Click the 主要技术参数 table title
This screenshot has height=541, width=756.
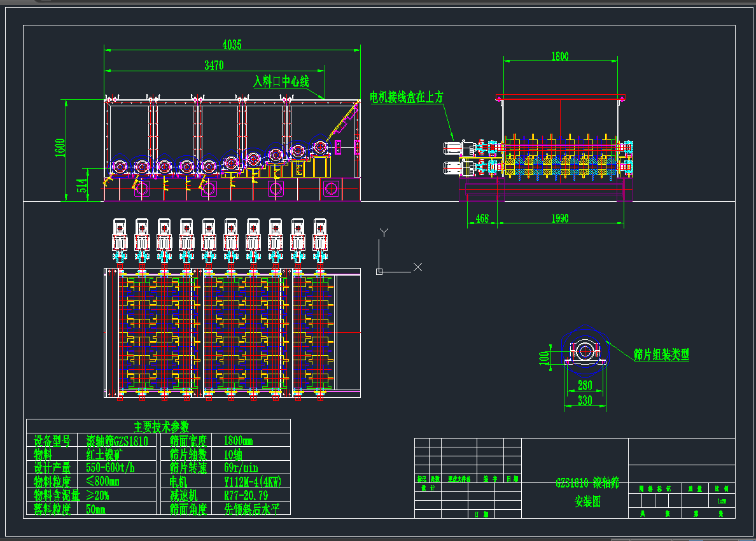(162, 426)
